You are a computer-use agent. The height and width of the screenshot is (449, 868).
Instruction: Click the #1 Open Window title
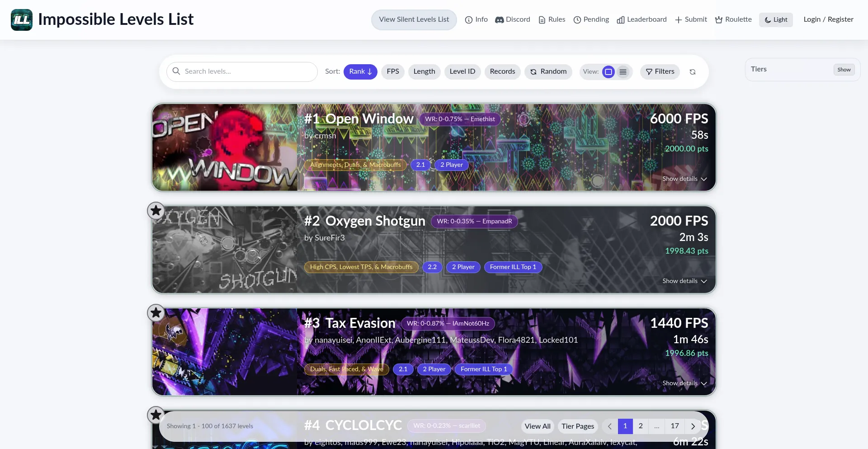(359, 119)
